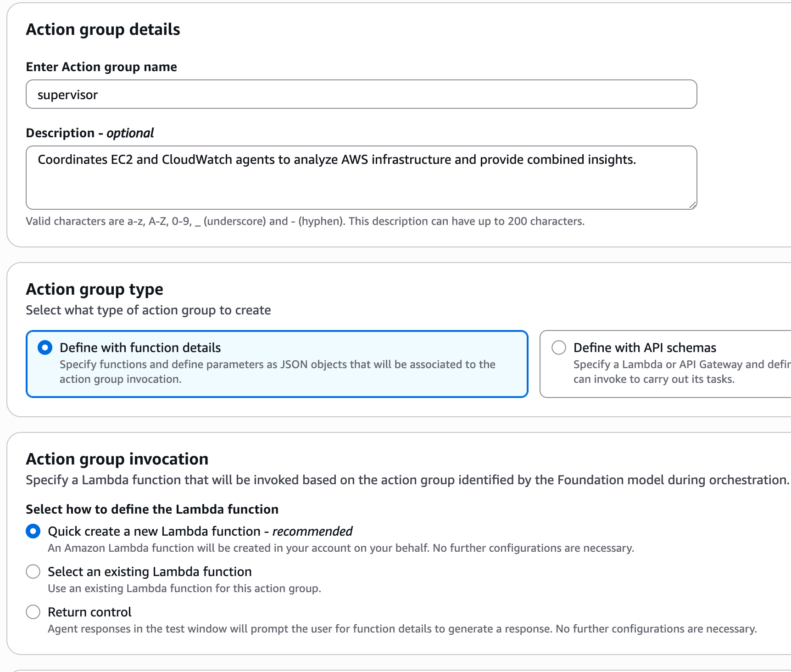
Task: Click the "Action group type" section heading
Action: tap(95, 289)
